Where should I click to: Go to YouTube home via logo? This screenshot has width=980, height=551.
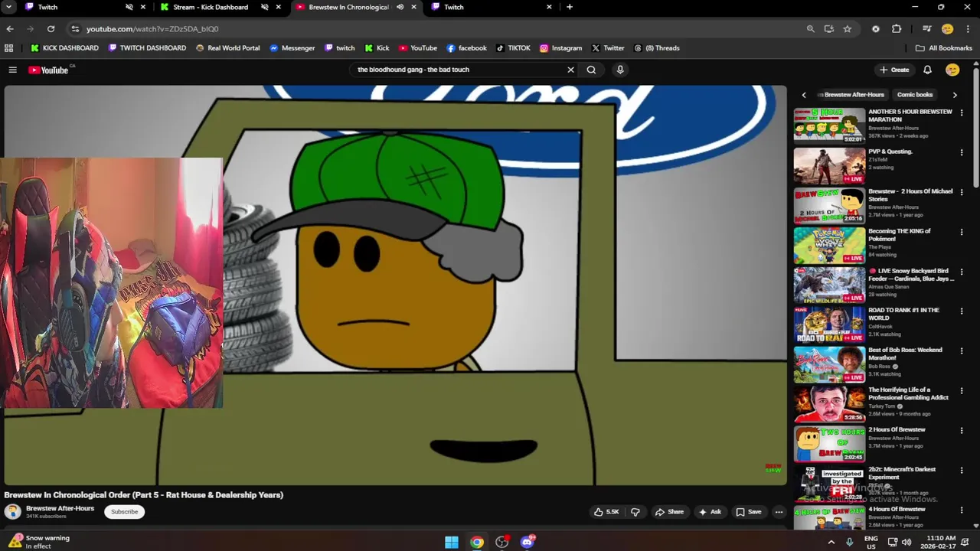[x=48, y=70]
